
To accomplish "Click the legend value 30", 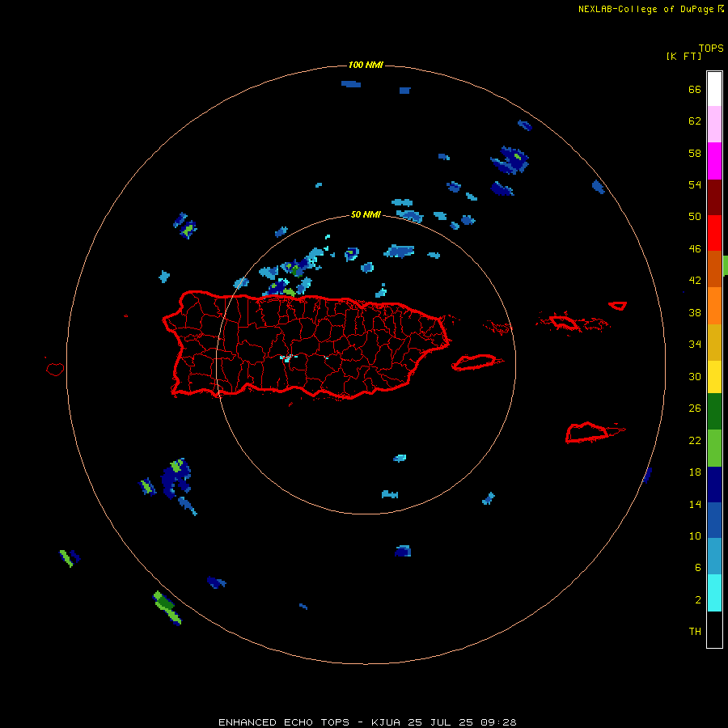I will click(x=695, y=376).
